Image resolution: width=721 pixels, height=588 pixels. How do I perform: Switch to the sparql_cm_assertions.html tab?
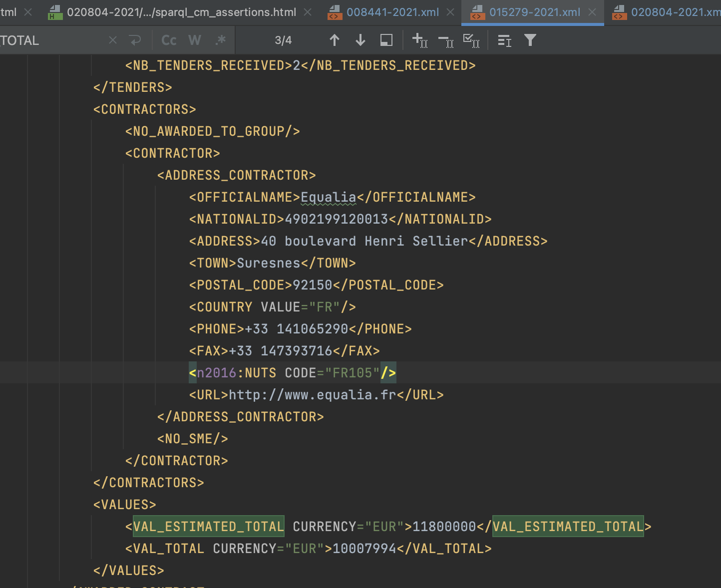180,12
